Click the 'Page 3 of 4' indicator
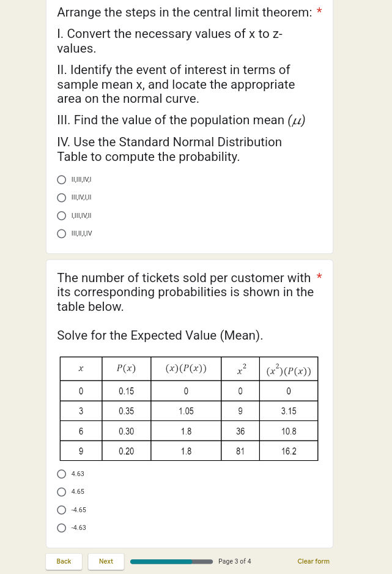The height and width of the screenshot is (574, 392). tap(234, 561)
